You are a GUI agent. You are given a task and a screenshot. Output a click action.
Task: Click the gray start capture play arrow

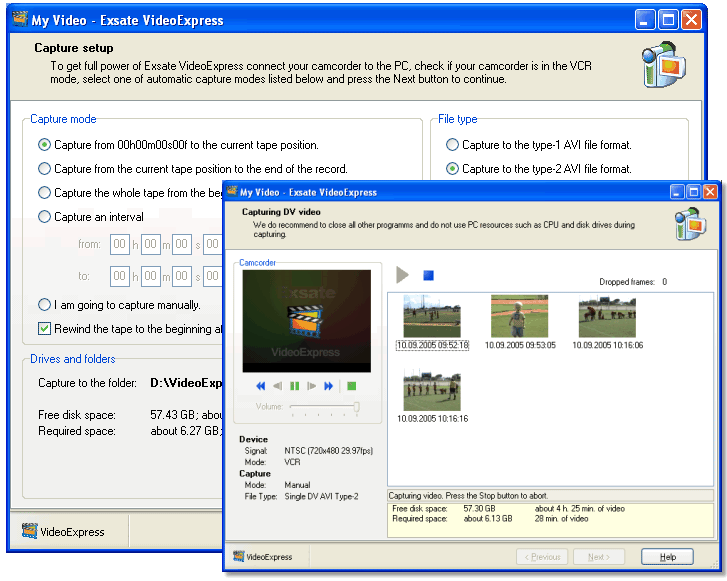[x=402, y=275]
